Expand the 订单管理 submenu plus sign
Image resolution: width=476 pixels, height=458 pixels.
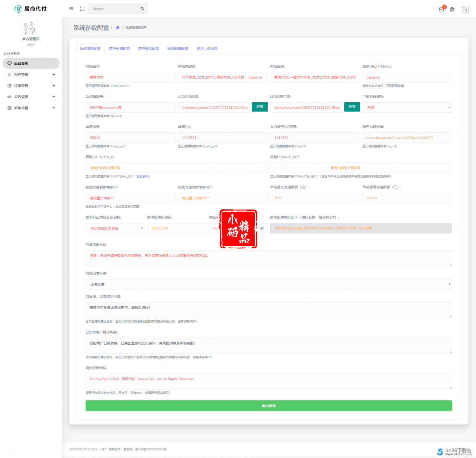pyautogui.click(x=54, y=86)
